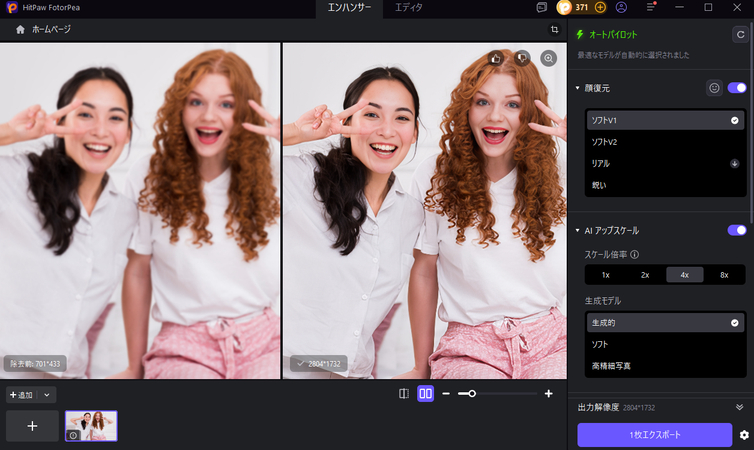Viewport: 754px width, 450px height.
Task: Click the zoom slider track
Action: [x=498, y=394]
